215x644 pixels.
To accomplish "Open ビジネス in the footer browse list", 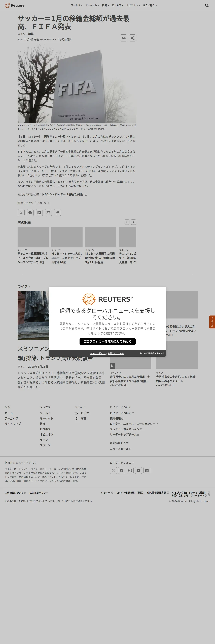I will 45,429.
